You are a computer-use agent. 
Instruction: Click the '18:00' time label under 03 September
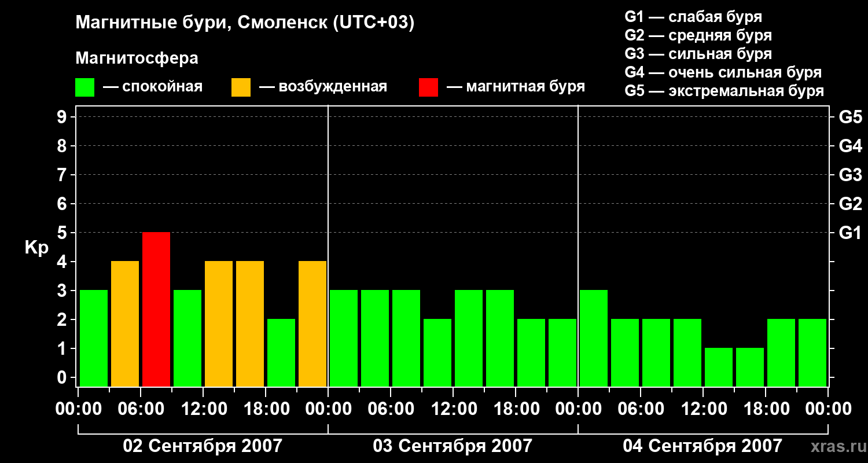coord(516,409)
